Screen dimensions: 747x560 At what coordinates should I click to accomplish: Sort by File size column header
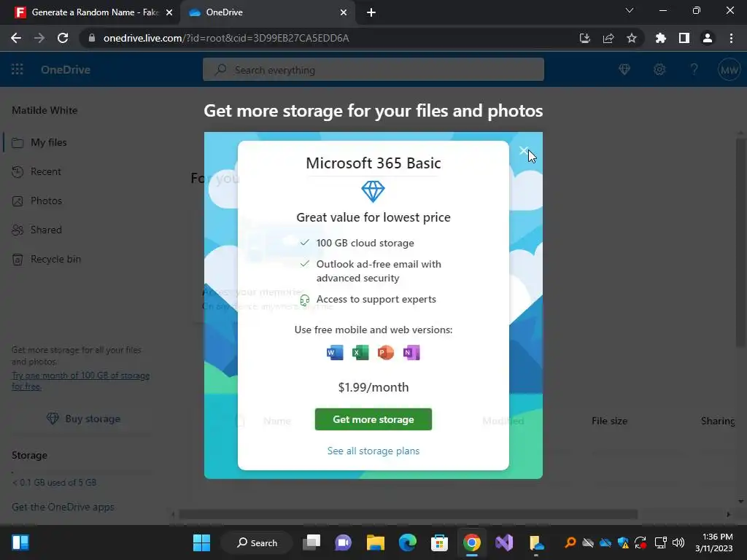(x=609, y=421)
